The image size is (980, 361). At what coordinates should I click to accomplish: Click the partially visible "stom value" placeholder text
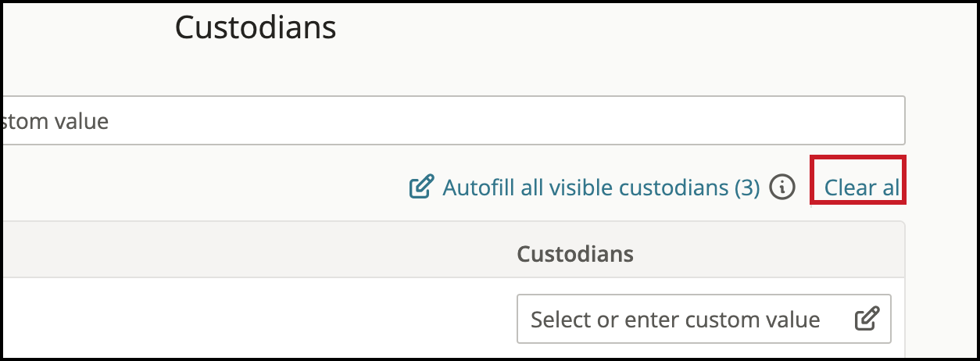(55, 121)
